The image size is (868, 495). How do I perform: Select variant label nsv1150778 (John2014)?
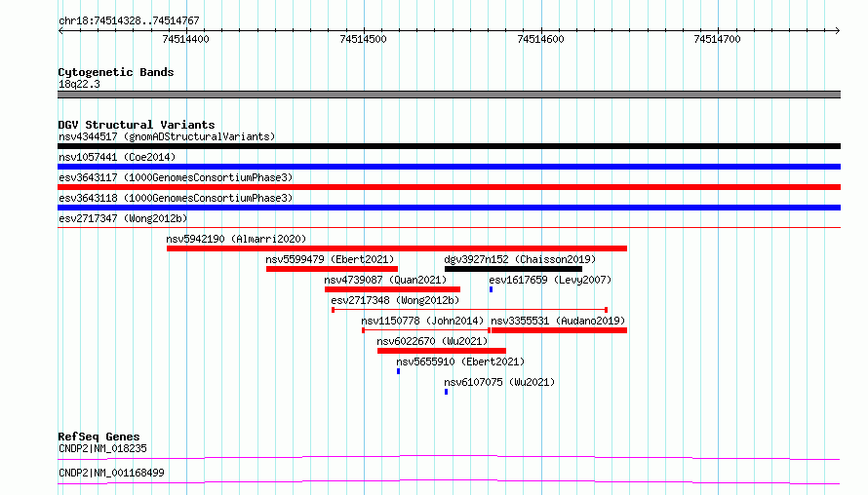tap(422, 321)
